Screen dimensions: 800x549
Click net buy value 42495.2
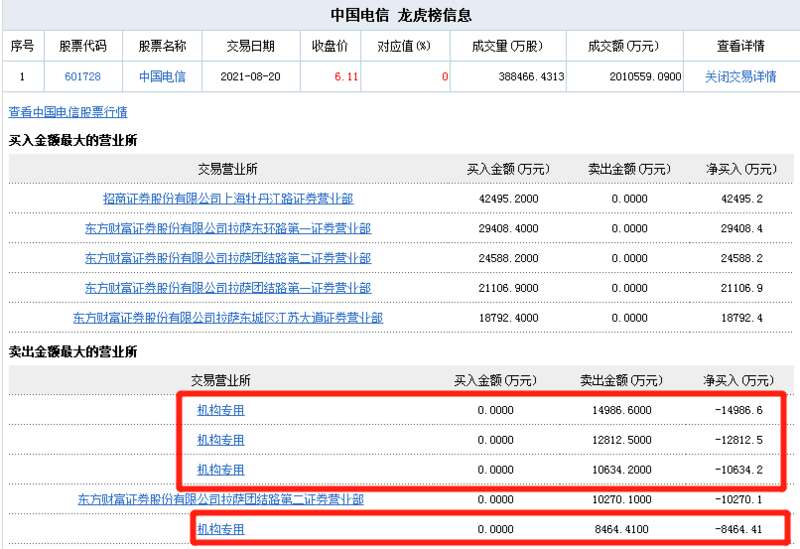click(741, 198)
